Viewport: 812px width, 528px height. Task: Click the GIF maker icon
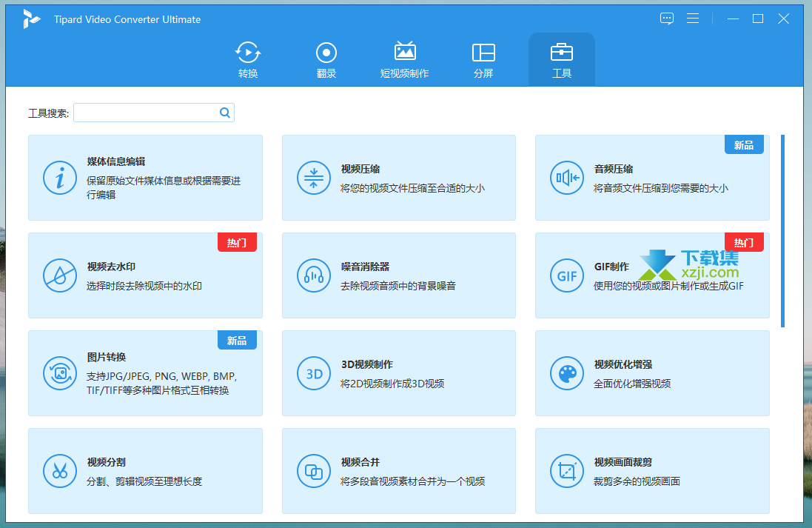coord(567,275)
